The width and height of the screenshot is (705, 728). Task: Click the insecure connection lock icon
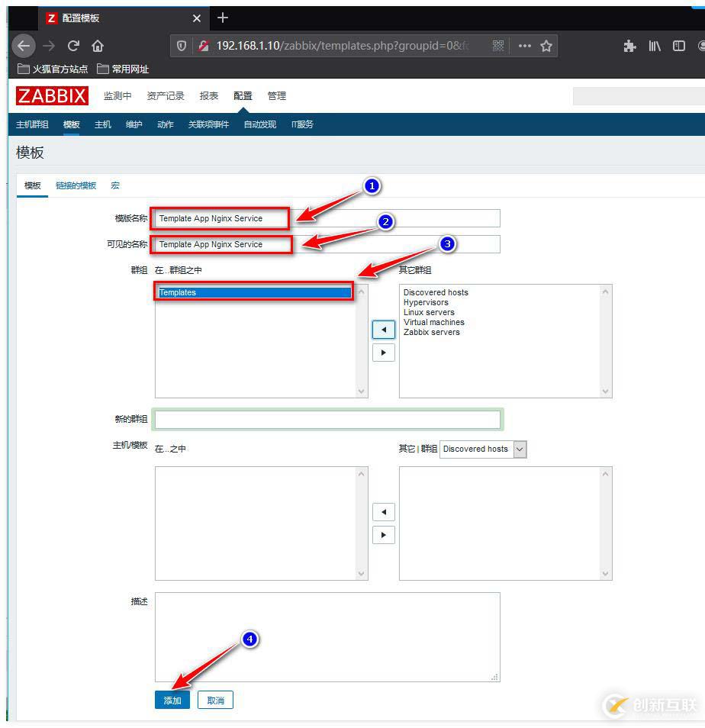(x=203, y=46)
